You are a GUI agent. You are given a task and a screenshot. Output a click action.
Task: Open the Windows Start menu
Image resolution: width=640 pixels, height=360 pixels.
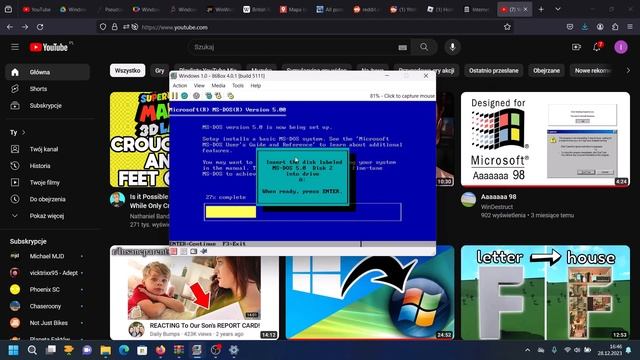click(13, 350)
